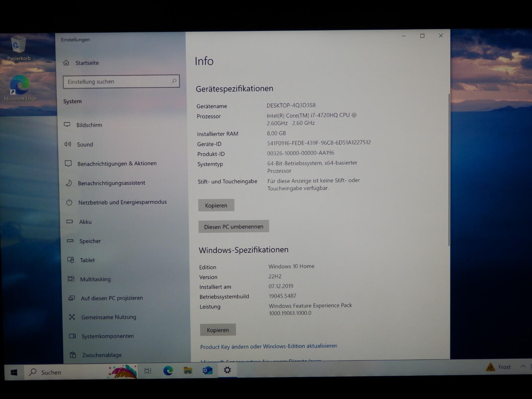Image resolution: width=532 pixels, height=399 pixels.
Task: Click the Frost weather warning icon
Action: click(490, 367)
